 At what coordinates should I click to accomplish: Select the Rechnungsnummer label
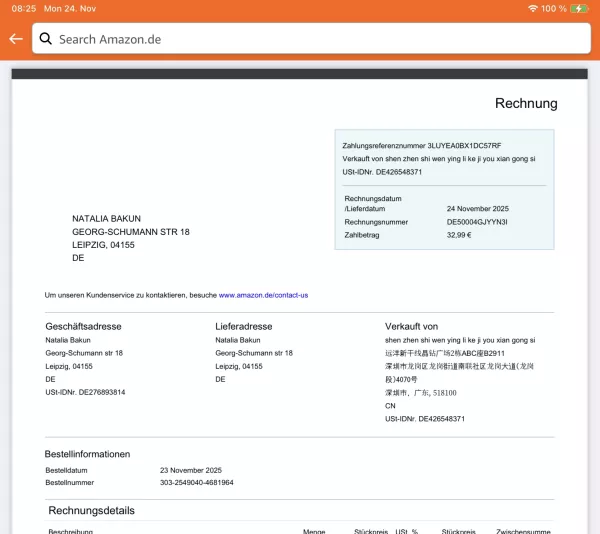pyautogui.click(x=376, y=222)
